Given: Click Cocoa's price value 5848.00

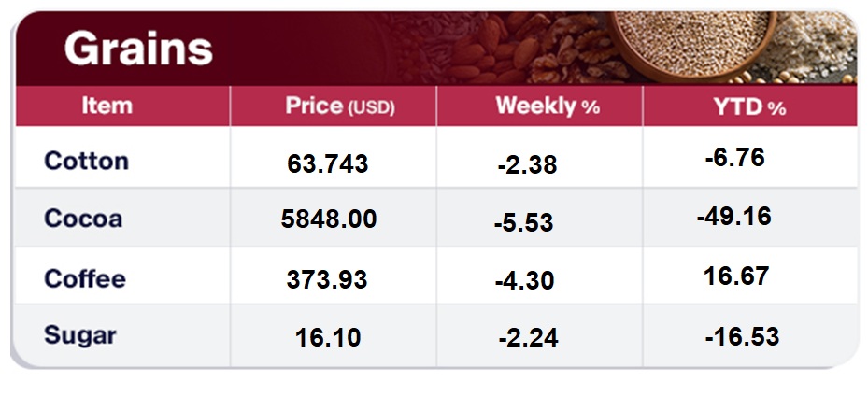Looking at the screenshot, I should click(x=329, y=219).
